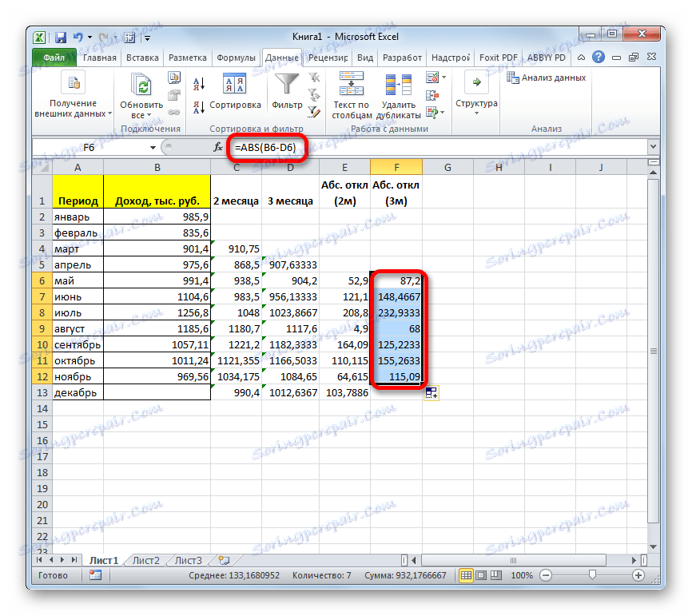Switch to Page Break Preview view
The image size is (692, 616).
click(x=495, y=574)
